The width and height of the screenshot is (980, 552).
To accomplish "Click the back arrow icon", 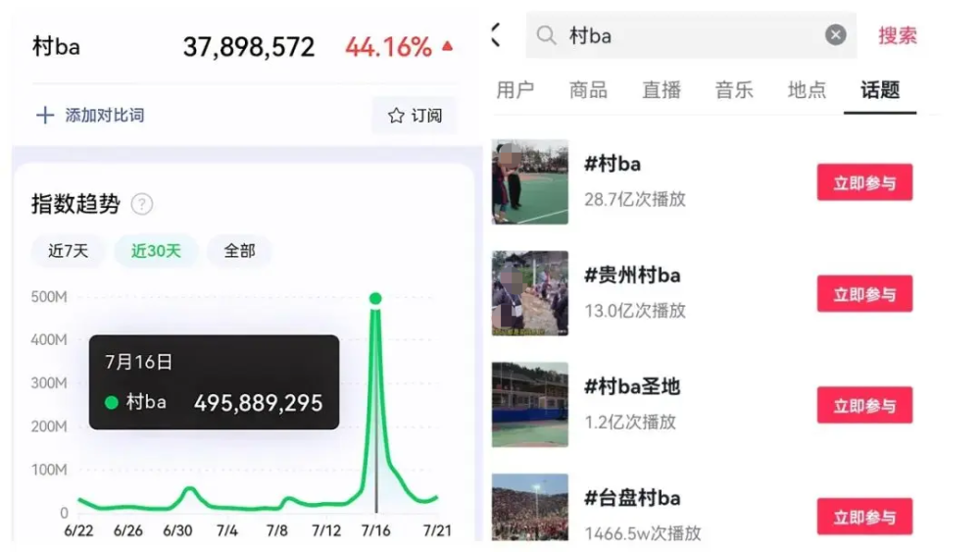I will pyautogui.click(x=496, y=35).
